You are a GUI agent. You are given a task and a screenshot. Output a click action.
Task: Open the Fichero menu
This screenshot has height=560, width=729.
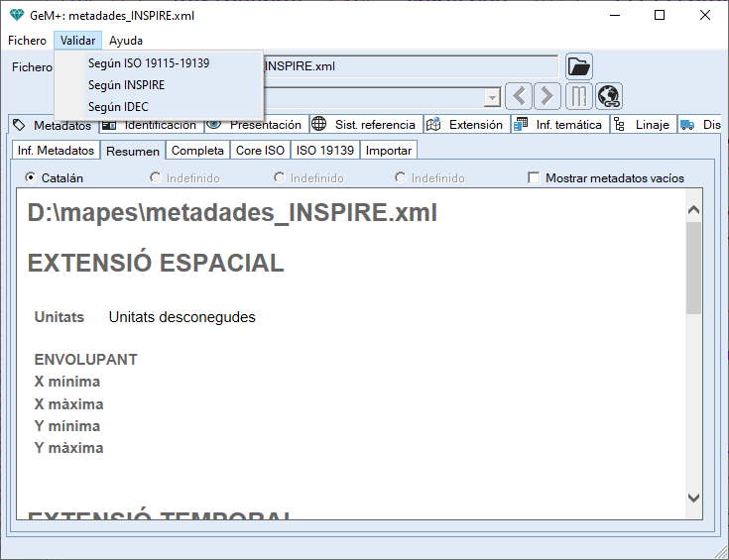[x=27, y=41]
